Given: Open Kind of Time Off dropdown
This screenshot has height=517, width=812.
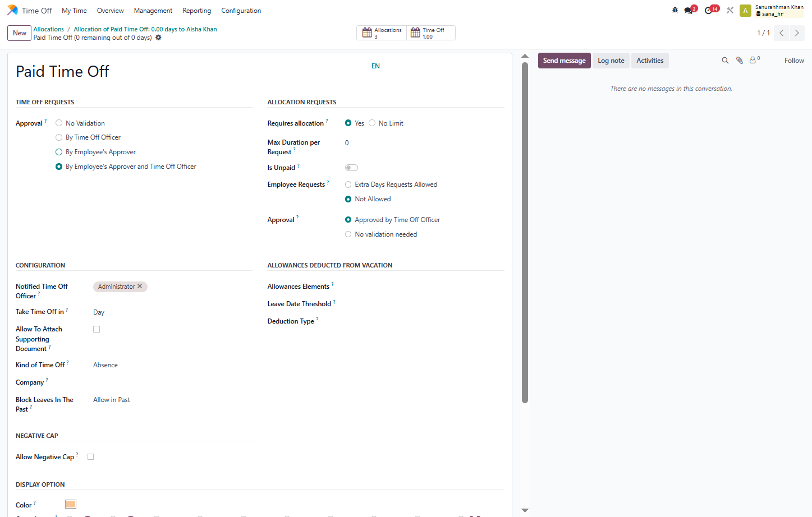Looking at the screenshot, I should point(172,365).
